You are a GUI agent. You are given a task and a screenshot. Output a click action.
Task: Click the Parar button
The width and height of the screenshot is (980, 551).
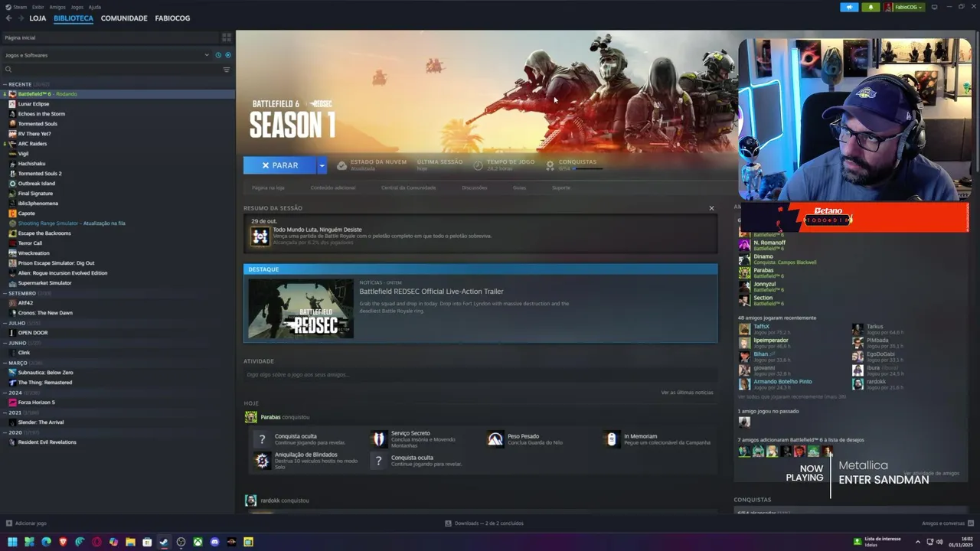[x=279, y=165]
